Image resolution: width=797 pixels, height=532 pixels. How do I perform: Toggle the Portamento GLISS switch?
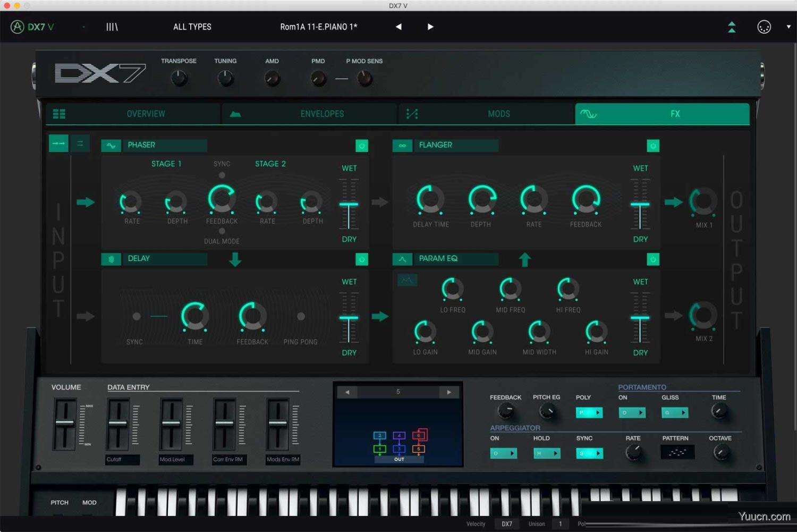tap(675, 412)
